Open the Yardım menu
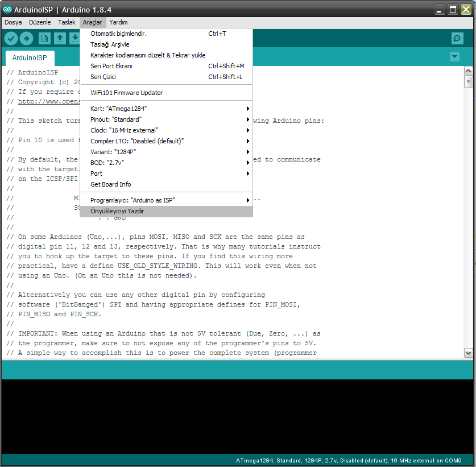 [118, 22]
